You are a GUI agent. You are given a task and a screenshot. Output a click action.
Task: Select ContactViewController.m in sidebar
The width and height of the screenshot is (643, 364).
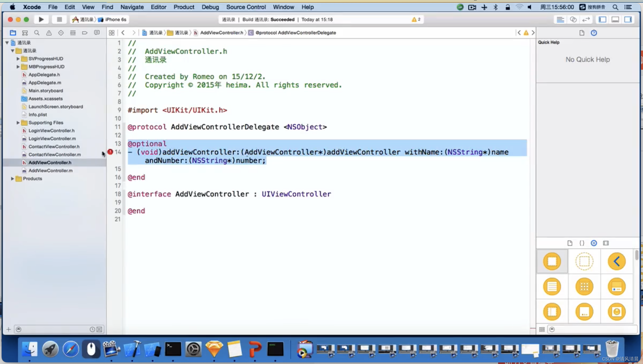pyautogui.click(x=54, y=154)
